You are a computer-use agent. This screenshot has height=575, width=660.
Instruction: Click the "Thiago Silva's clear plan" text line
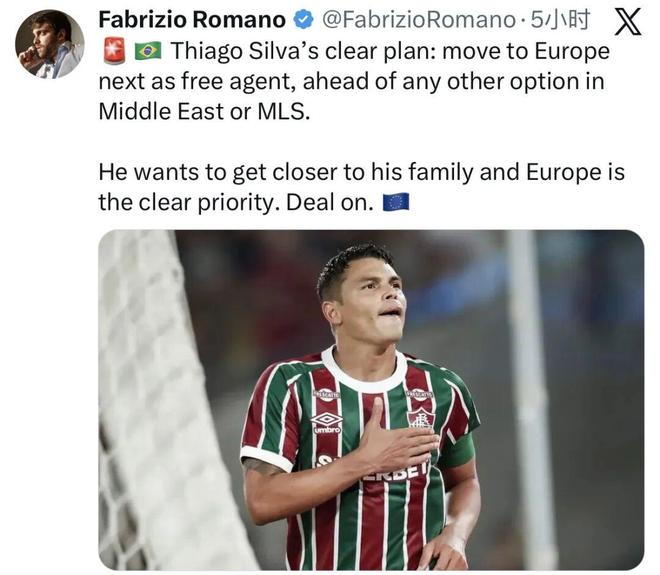coord(390,50)
